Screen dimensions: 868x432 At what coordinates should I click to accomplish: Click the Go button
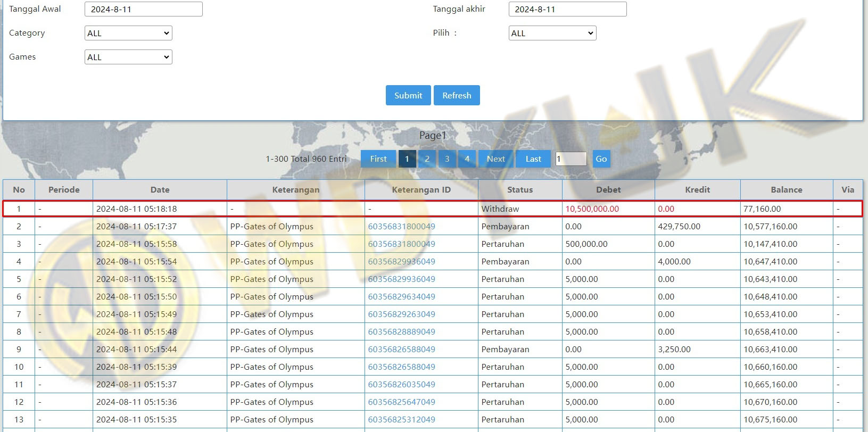(601, 159)
